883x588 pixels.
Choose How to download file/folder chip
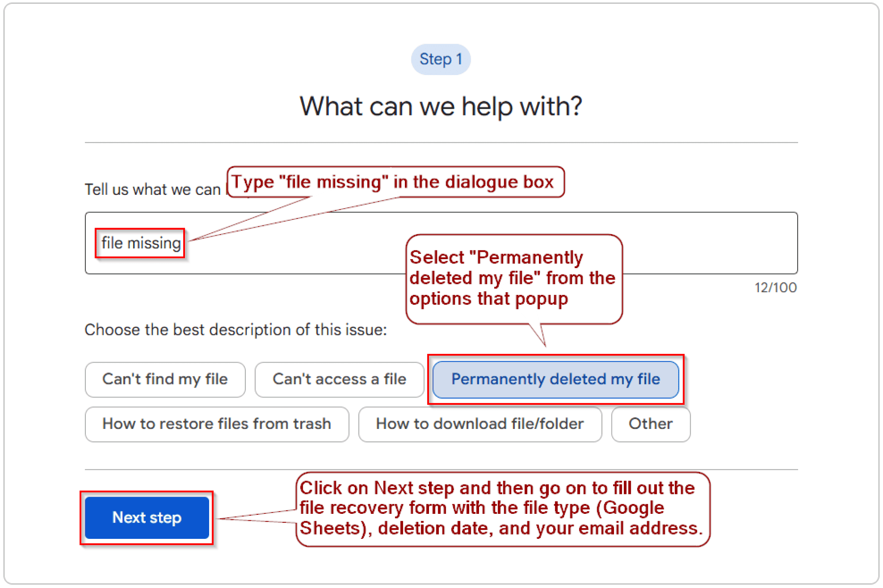479,424
